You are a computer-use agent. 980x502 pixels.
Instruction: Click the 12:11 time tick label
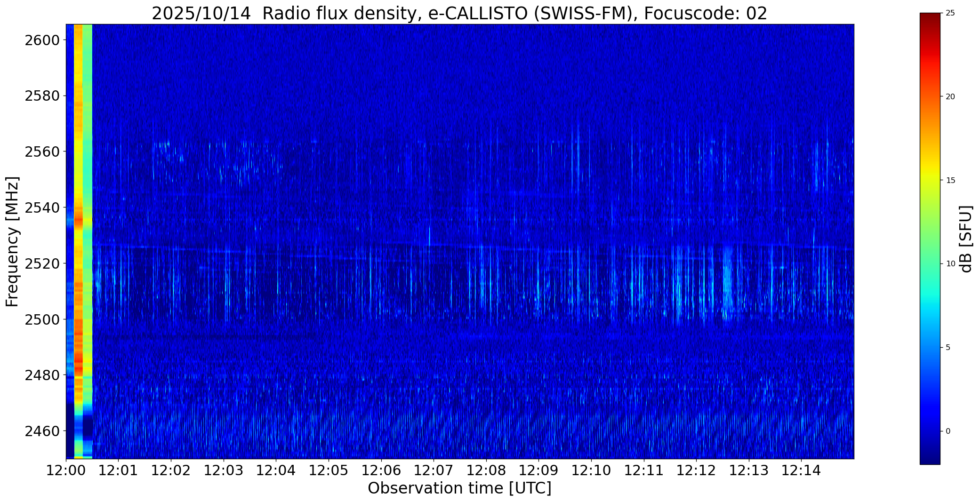click(643, 470)
